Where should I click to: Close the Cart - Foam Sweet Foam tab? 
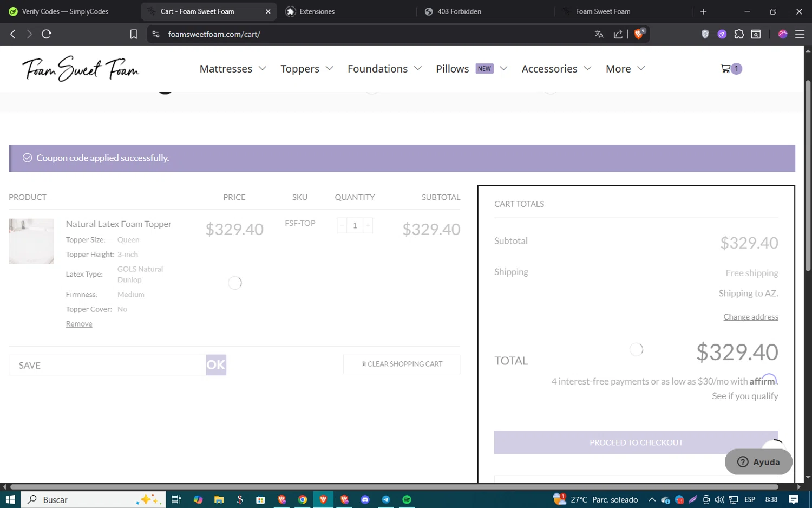point(268,11)
